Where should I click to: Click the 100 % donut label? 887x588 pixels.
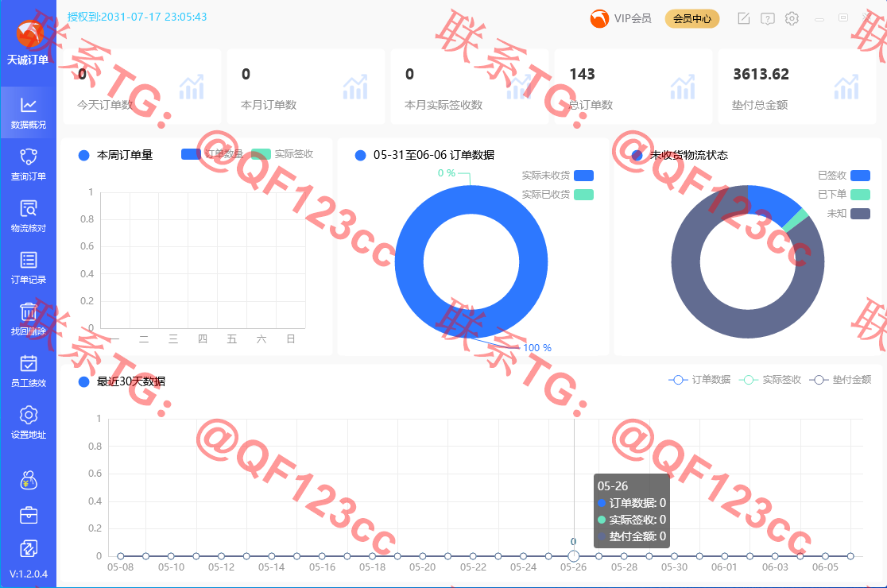point(537,348)
